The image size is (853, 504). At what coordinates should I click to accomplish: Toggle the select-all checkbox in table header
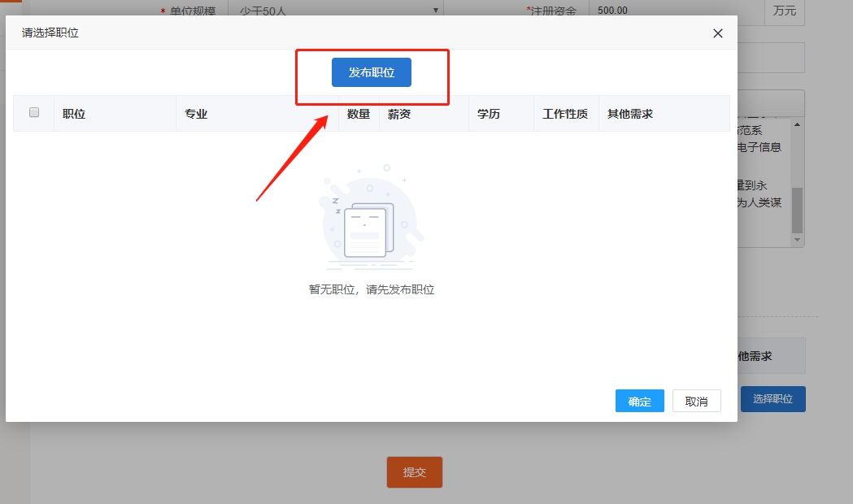pos(34,113)
